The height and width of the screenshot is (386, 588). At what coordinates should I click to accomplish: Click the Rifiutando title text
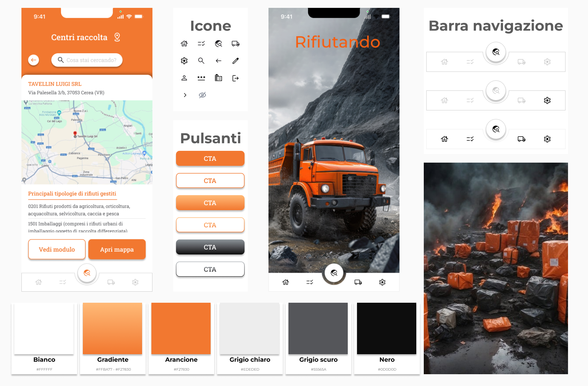pyautogui.click(x=337, y=42)
